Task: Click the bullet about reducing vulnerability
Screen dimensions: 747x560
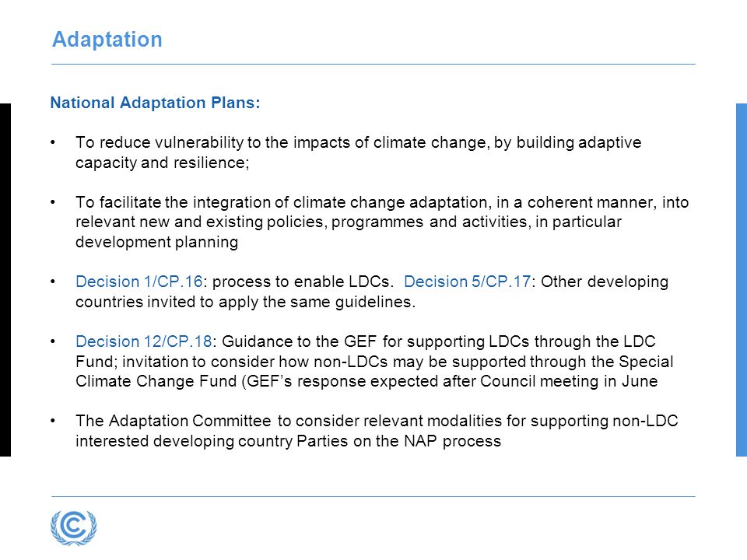Action: click(358, 152)
